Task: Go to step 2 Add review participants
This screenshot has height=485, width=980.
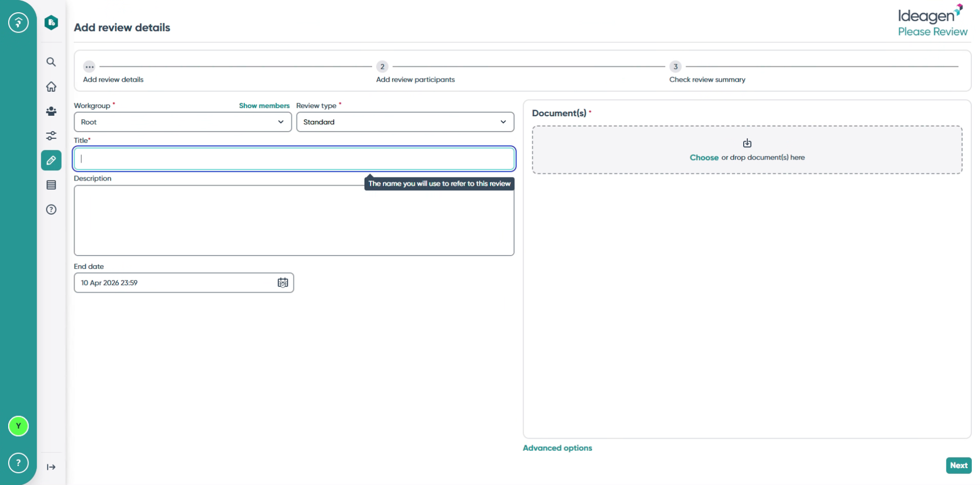Action: click(415, 80)
